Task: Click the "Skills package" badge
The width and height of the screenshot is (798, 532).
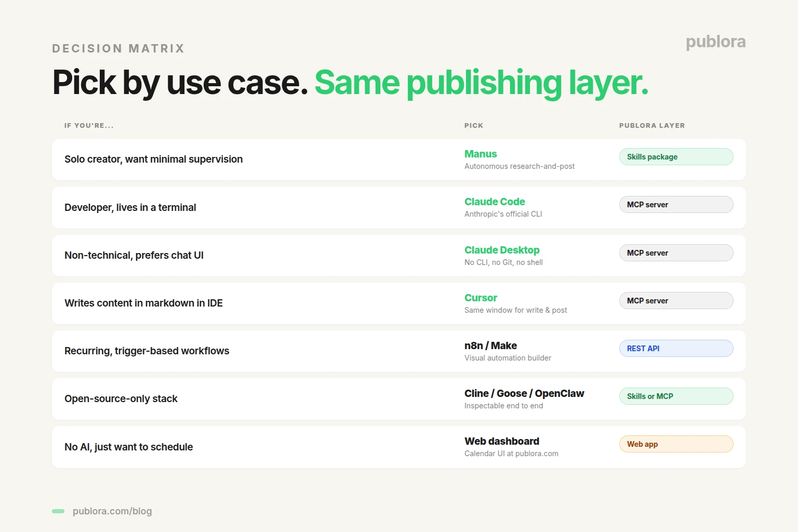Action: 676,157
